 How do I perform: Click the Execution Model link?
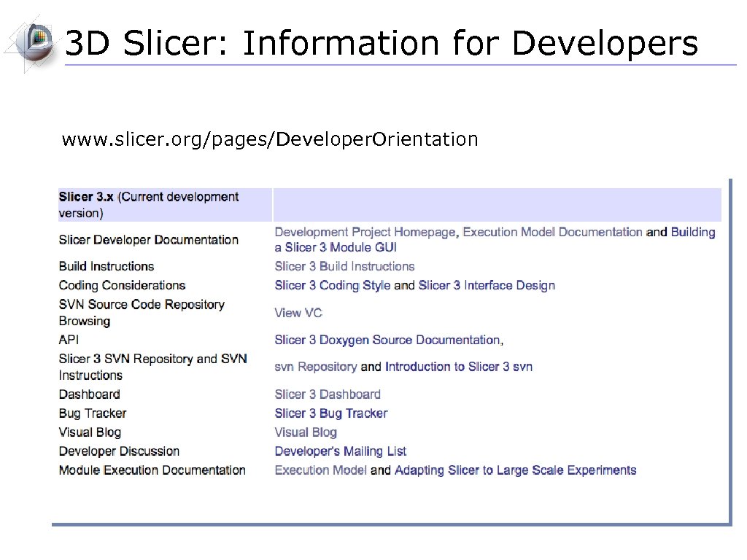point(320,470)
